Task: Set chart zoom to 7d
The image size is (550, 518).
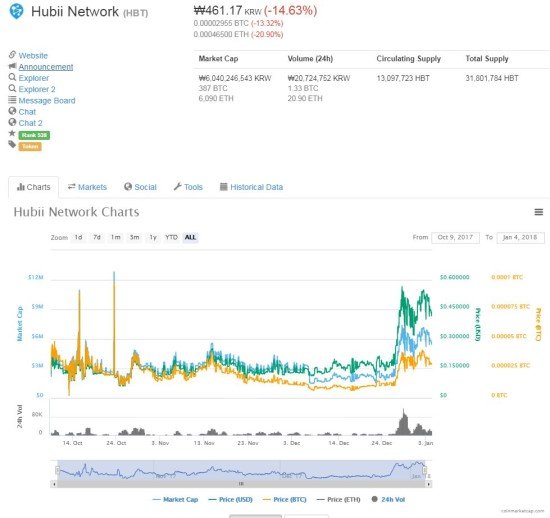Action: coord(97,237)
